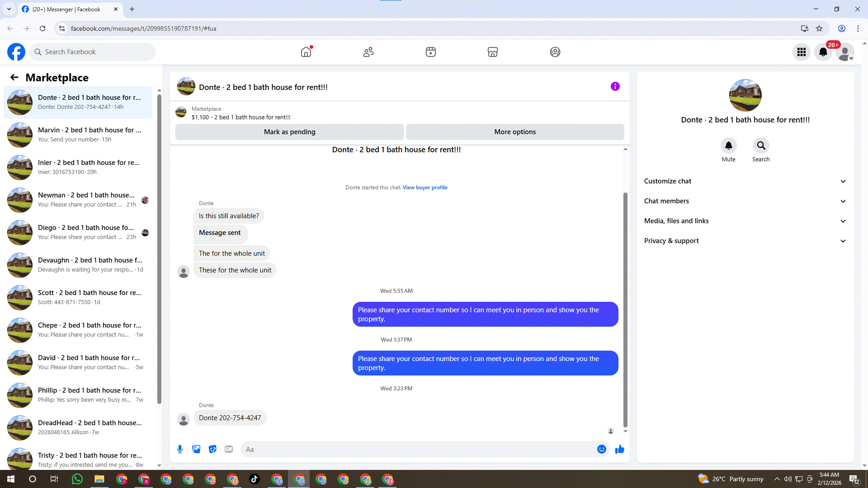Open Diego conversation in chat list
Image resolution: width=868 pixels, height=488 pixels.
coord(79,232)
